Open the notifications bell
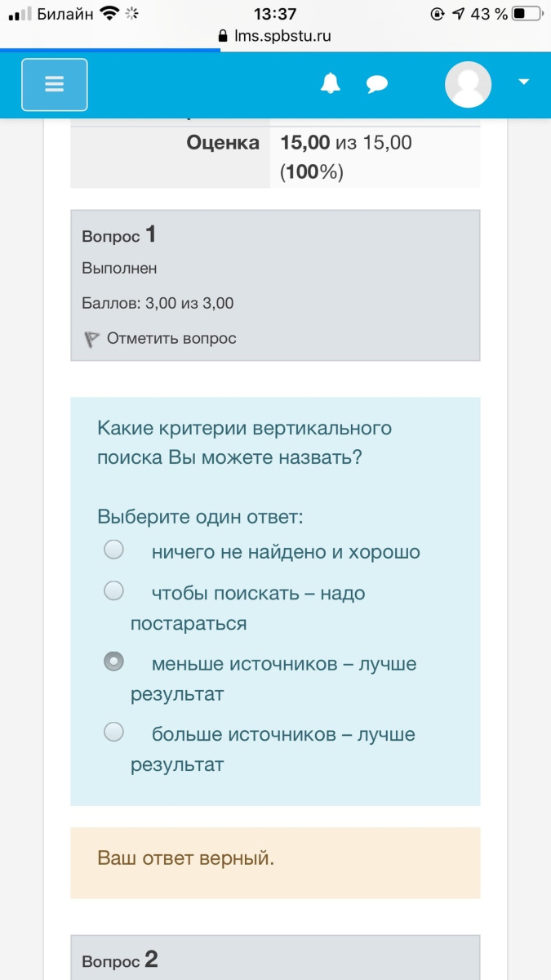Screen dimensions: 551x980 [331, 84]
